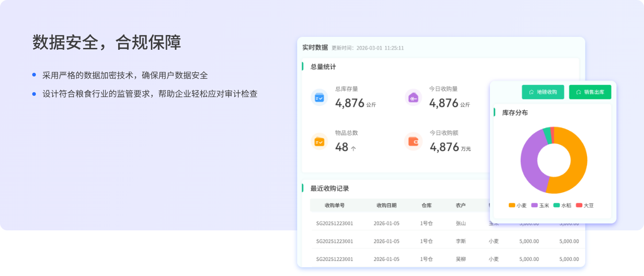Toggle the 大豆 legend swatch
The height and width of the screenshot is (276, 644).
click(579, 205)
